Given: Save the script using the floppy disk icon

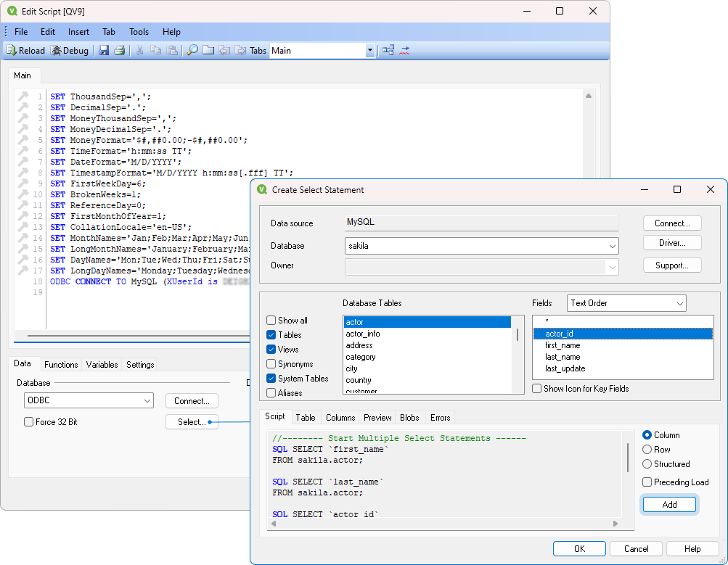Looking at the screenshot, I should tap(103, 50).
